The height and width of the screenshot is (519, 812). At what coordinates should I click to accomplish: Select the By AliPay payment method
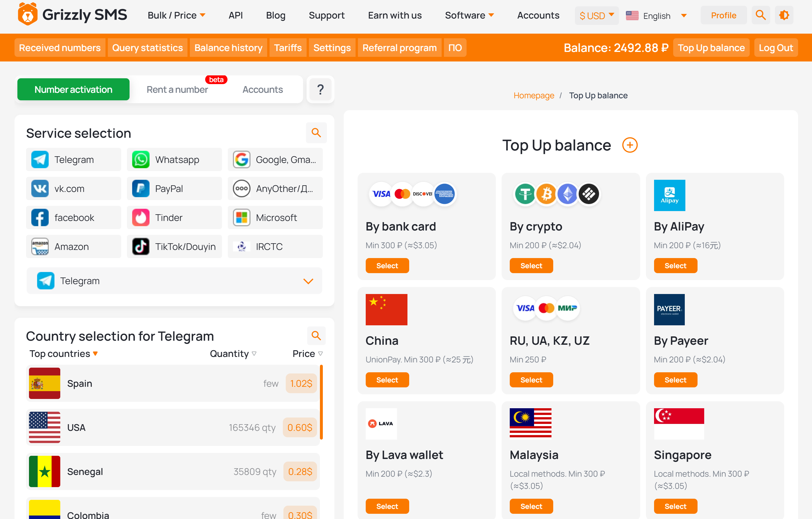[x=676, y=266]
